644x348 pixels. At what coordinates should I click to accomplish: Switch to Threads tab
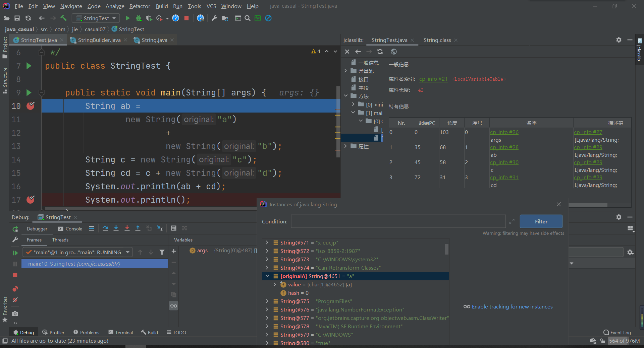[60, 240]
